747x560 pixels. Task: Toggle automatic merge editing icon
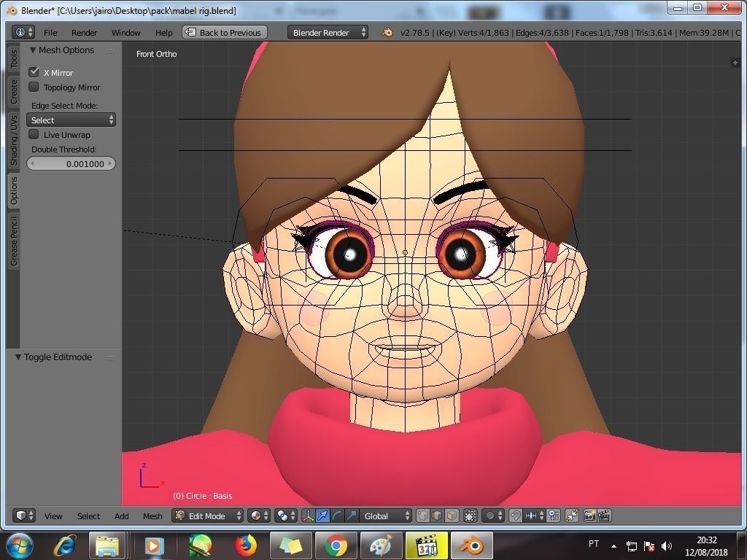coord(572,516)
